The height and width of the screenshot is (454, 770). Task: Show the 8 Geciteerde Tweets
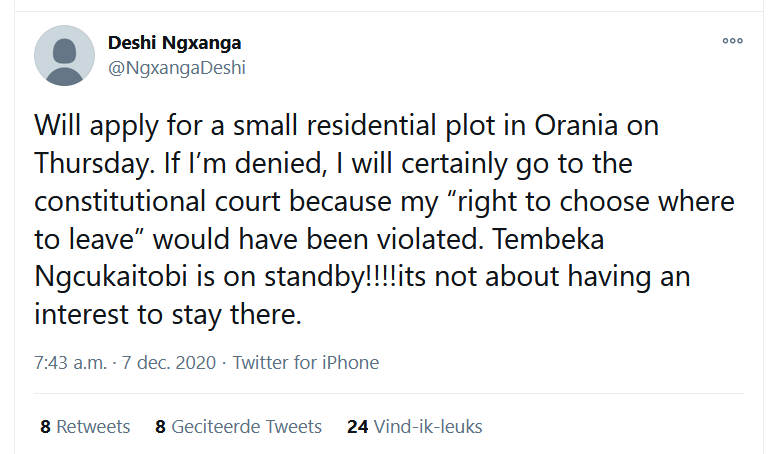click(x=238, y=427)
